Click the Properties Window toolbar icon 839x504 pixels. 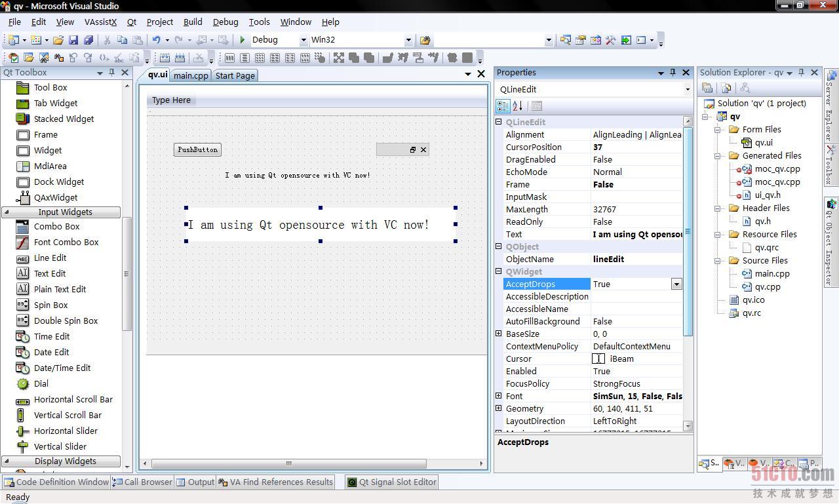point(581,40)
